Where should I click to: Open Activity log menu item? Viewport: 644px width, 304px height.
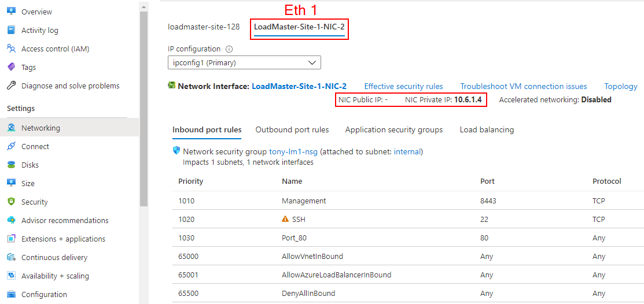(x=40, y=31)
